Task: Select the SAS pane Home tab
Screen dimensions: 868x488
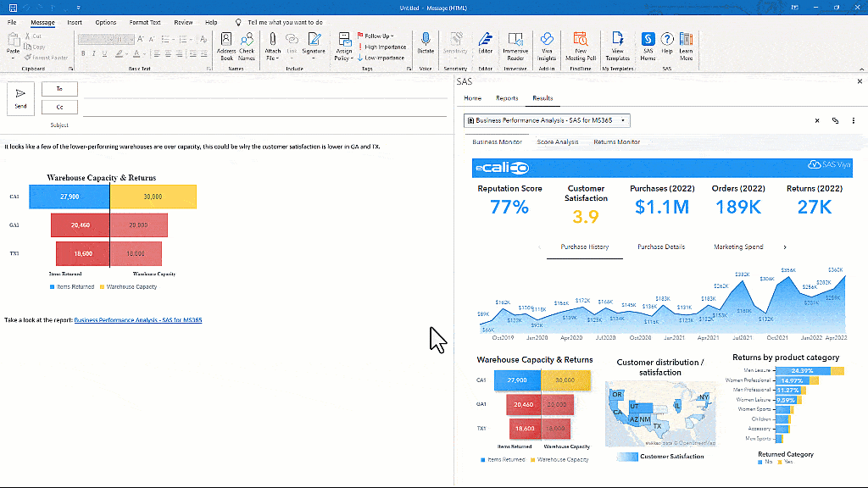Action: [473, 98]
